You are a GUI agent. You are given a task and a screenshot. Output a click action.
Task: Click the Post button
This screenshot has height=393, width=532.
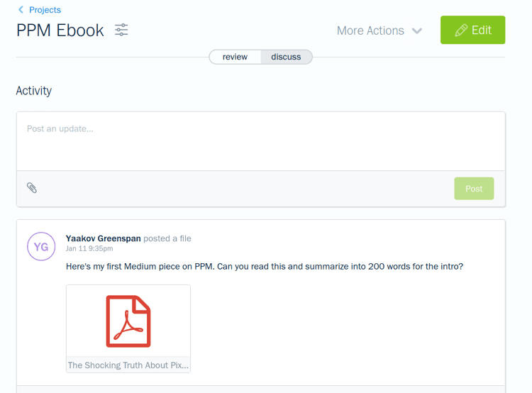click(x=474, y=189)
